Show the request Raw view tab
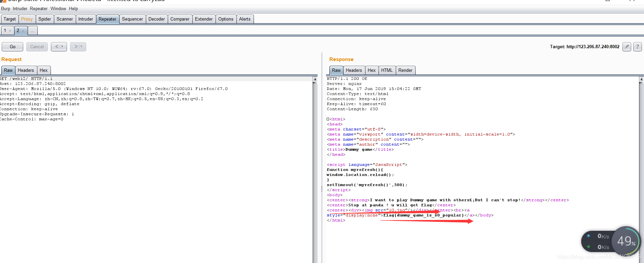This screenshot has height=263, width=644. coord(8,70)
